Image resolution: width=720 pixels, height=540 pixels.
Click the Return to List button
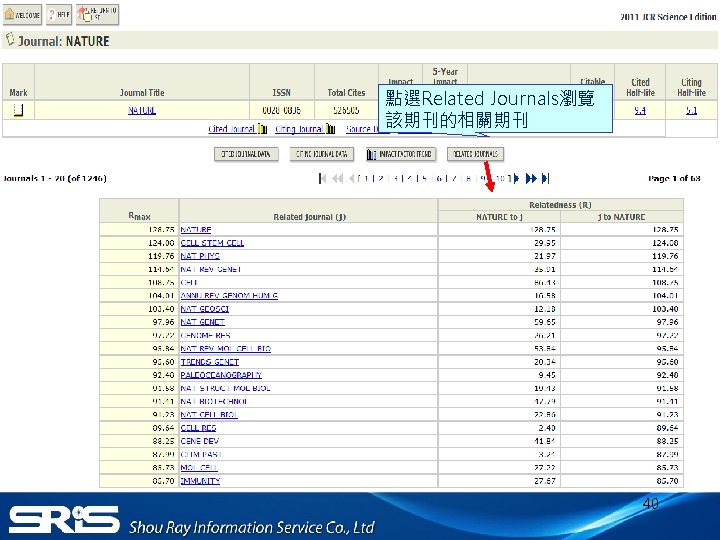97,14
